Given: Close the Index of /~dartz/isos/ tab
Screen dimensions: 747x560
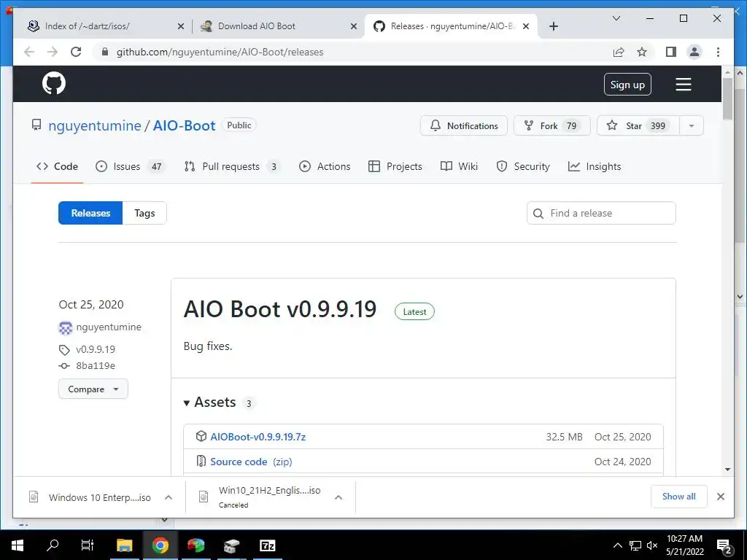Looking at the screenshot, I should coord(181,26).
